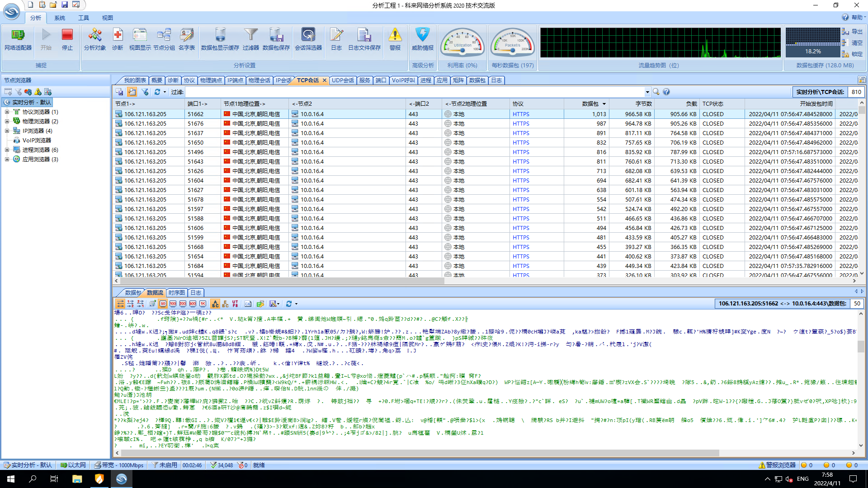Open the 网络适配器 adapter settings
The image size is (868, 488).
(18, 40)
